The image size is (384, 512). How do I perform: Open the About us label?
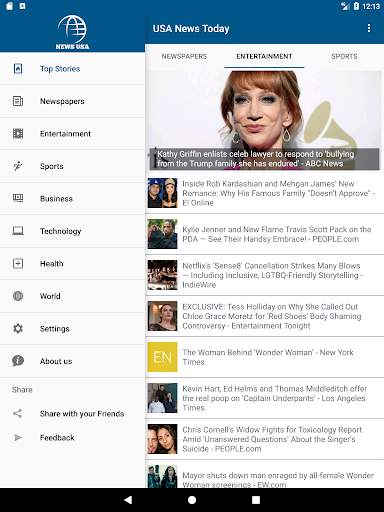[x=56, y=361]
